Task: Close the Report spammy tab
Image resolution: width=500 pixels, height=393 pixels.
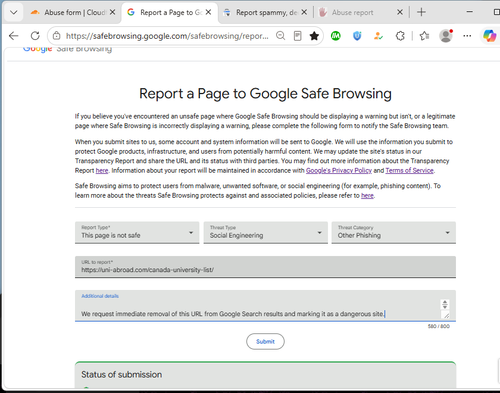Action: (x=304, y=12)
